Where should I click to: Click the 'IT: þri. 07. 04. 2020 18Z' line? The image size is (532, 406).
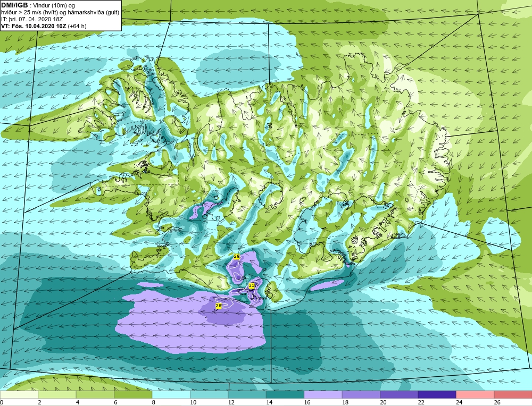32,19
